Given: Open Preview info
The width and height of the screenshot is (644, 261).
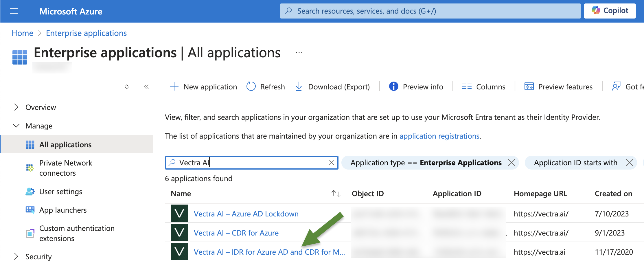Looking at the screenshot, I should point(416,87).
